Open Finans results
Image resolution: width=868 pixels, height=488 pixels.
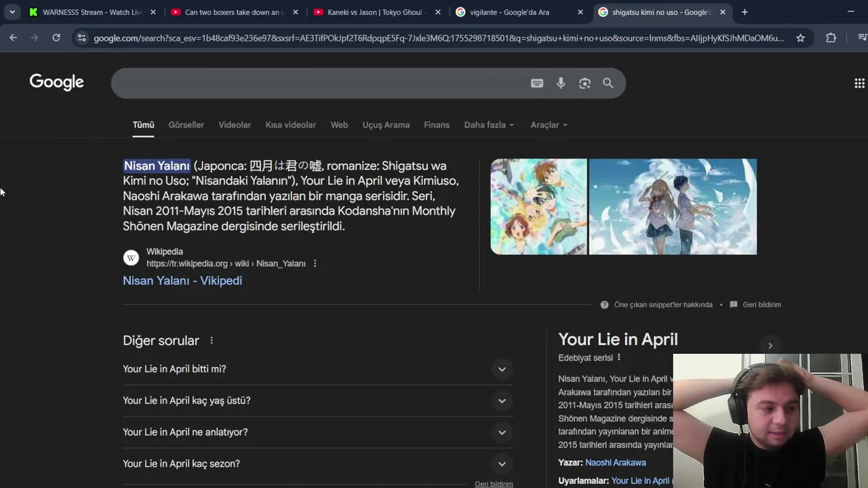point(437,125)
